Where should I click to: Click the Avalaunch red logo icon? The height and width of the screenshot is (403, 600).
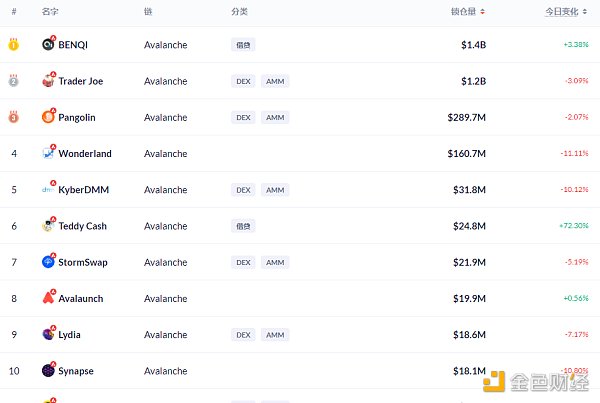[49, 297]
